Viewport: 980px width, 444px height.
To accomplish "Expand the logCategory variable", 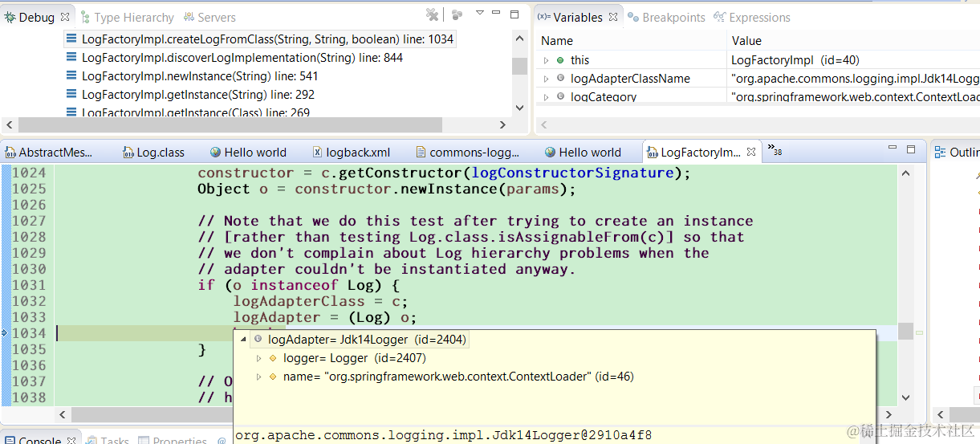I will (x=547, y=97).
